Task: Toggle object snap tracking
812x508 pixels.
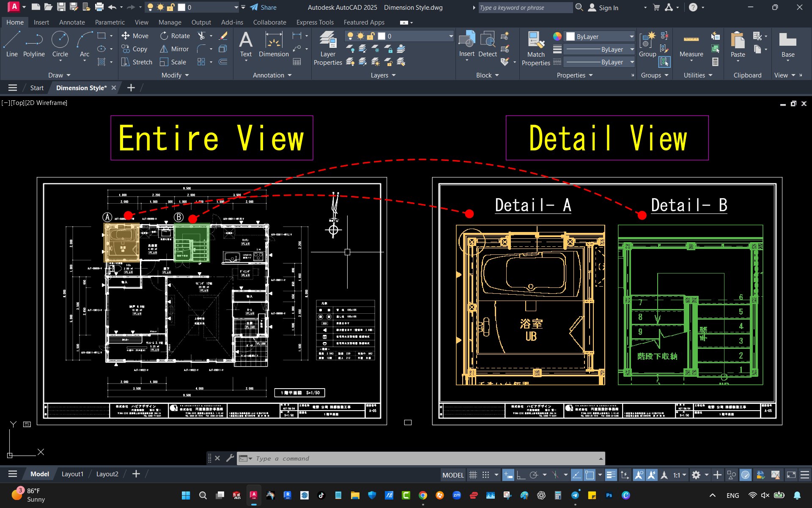Action: [x=576, y=475]
